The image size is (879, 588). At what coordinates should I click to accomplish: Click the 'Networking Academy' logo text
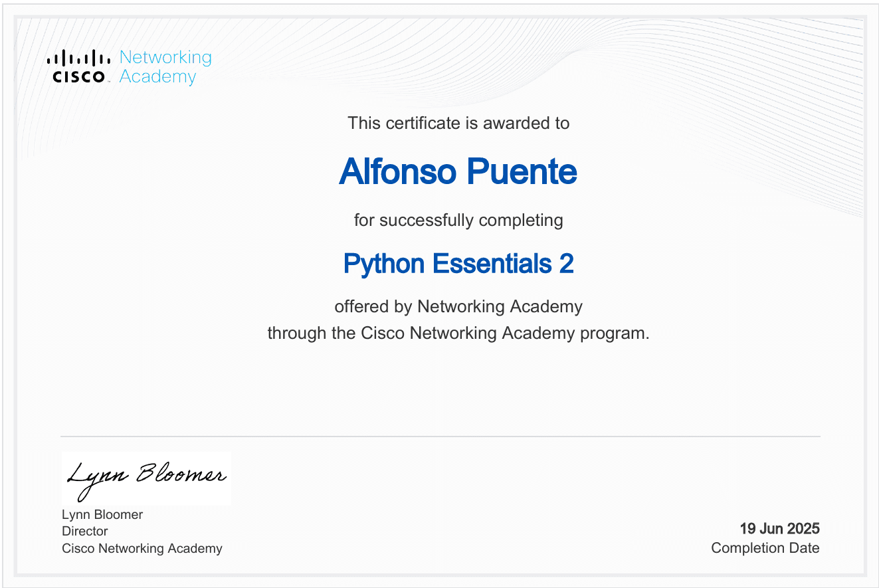(165, 67)
